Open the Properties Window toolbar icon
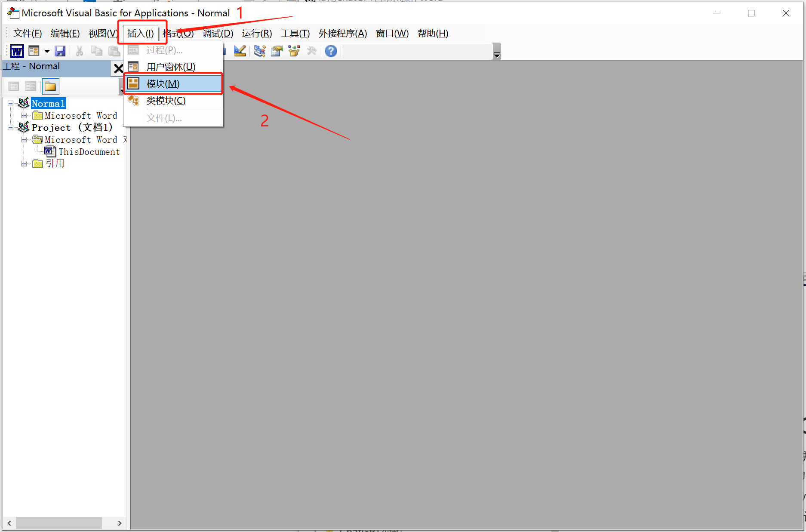This screenshot has width=806, height=532. click(277, 51)
